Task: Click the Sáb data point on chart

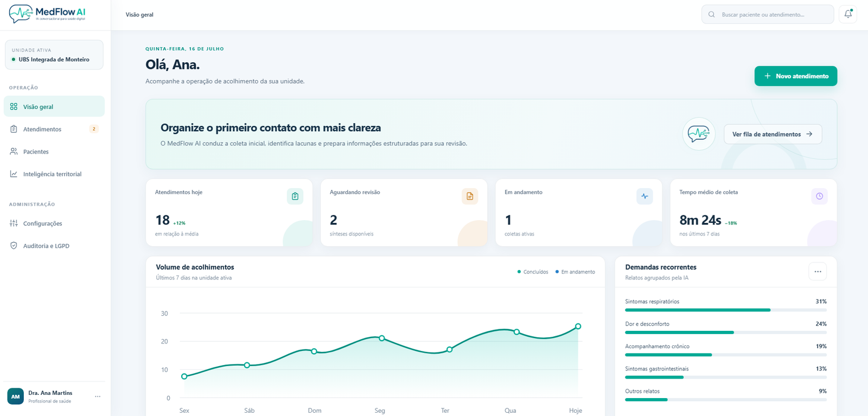Action: point(247,365)
